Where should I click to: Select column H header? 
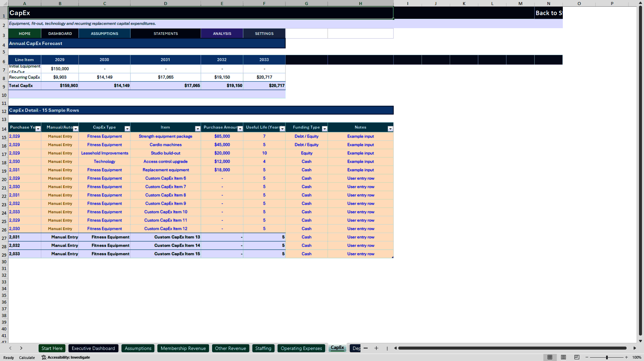[x=361, y=3]
